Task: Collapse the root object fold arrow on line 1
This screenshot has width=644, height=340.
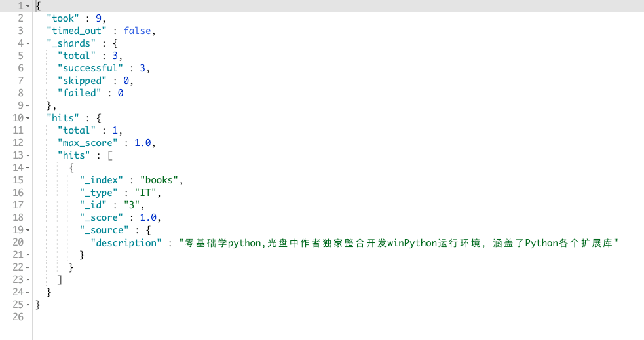Action: [x=28, y=6]
